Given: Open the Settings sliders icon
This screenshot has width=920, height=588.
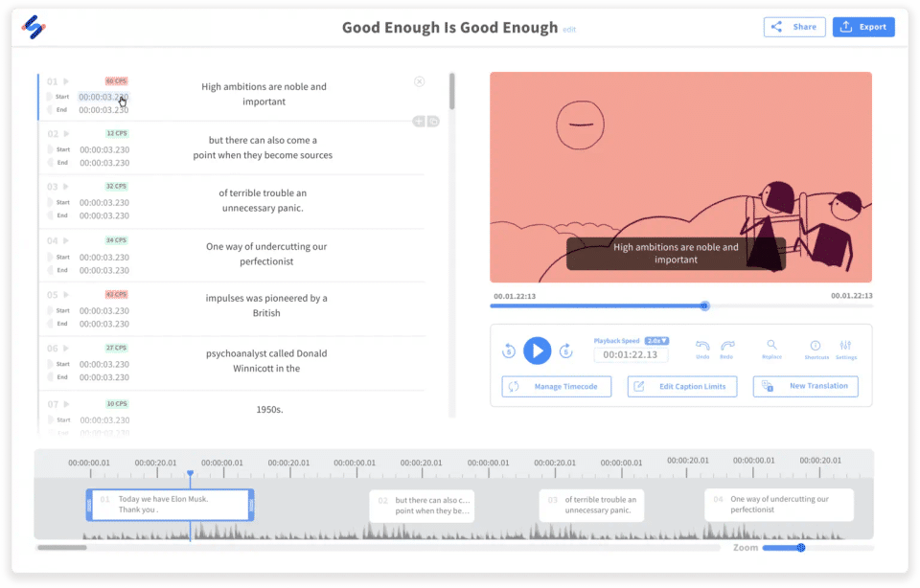Looking at the screenshot, I should point(845,350).
